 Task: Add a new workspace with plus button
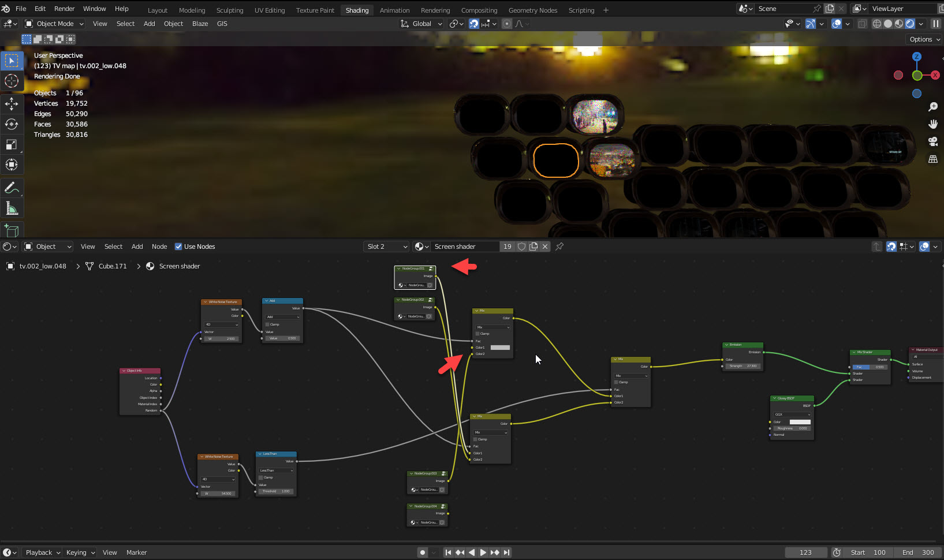[x=606, y=10]
